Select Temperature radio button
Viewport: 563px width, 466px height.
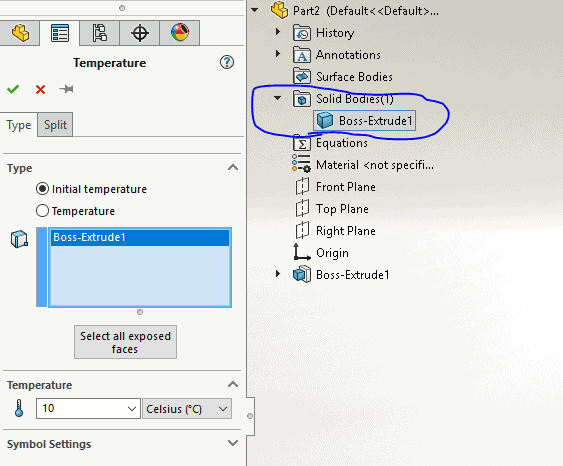coord(42,211)
